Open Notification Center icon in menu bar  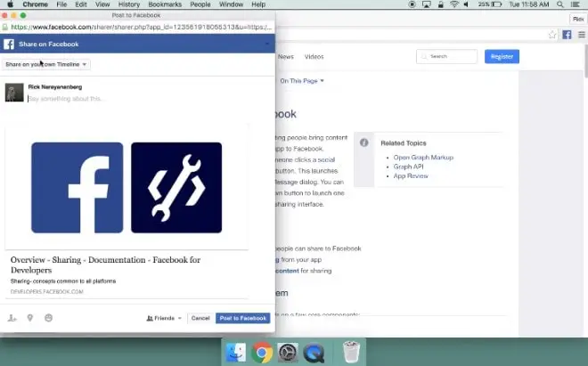[575, 4]
